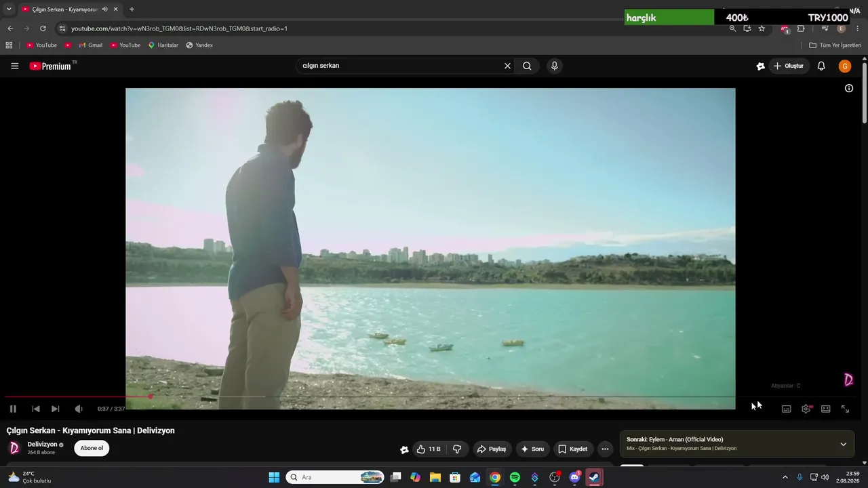Click the browser address bar URL

pos(179,28)
